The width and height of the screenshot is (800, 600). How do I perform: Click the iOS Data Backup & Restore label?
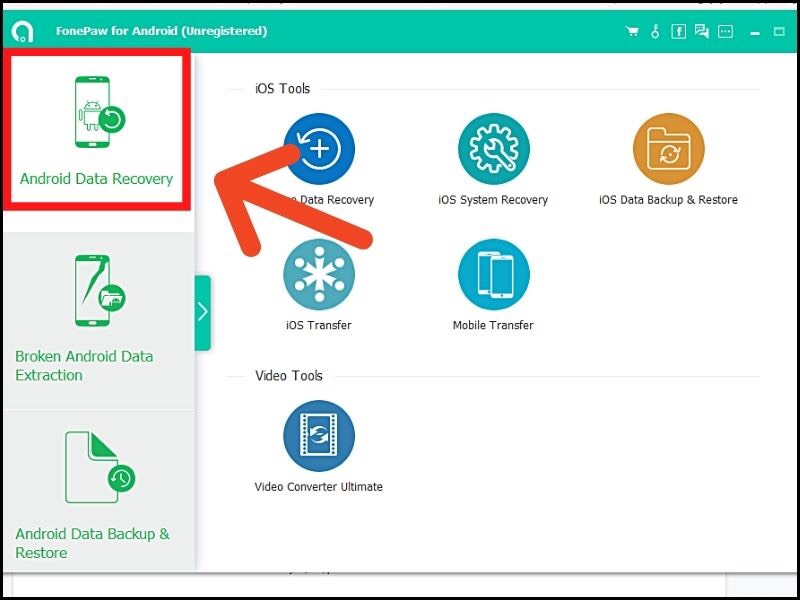(x=668, y=199)
